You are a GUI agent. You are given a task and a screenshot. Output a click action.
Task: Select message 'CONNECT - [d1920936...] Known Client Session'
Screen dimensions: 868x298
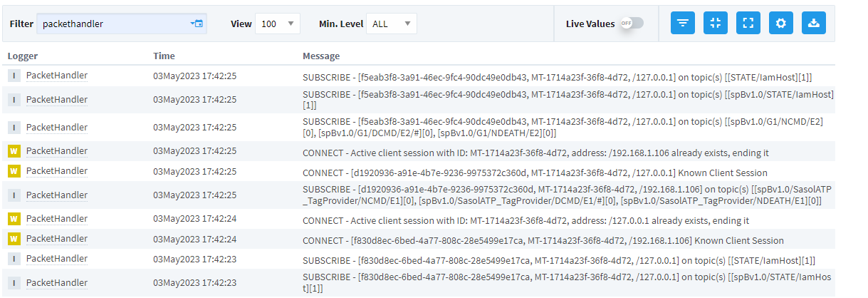click(535, 173)
